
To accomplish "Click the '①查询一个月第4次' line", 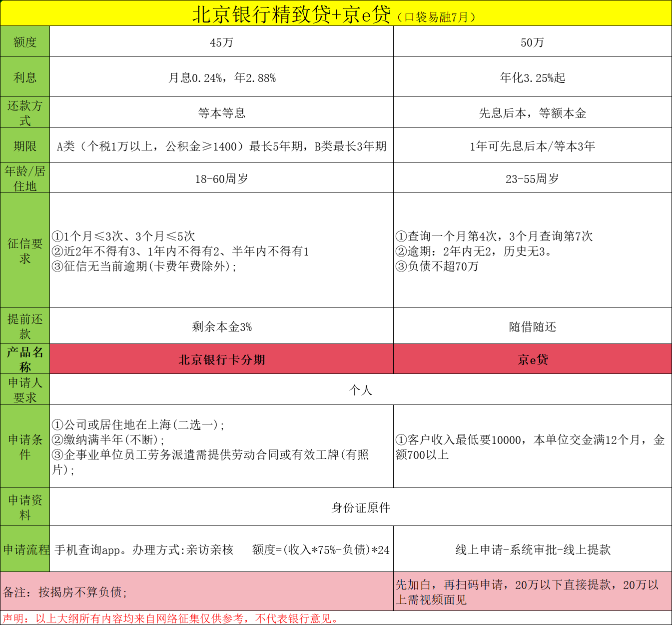I will click(494, 236).
